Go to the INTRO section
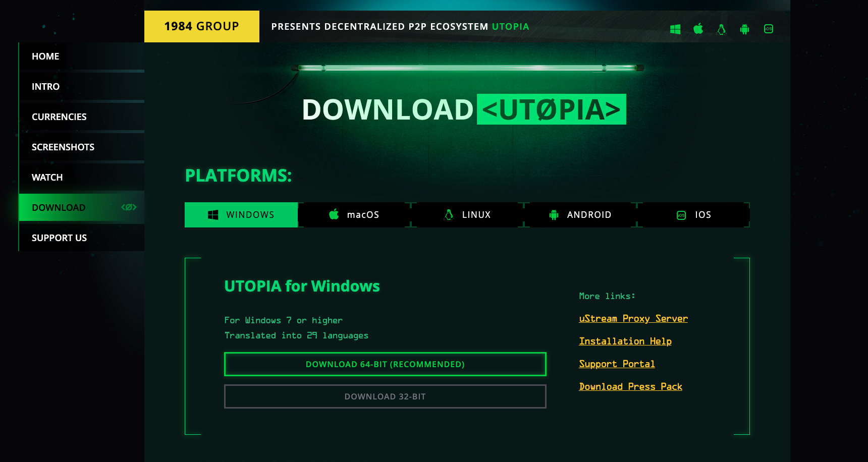 [x=82, y=86]
